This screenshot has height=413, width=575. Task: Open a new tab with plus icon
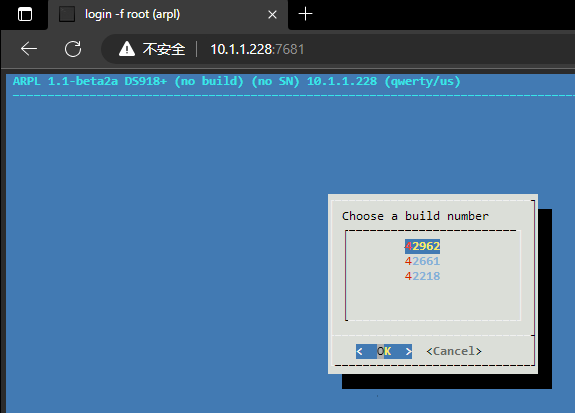point(305,14)
